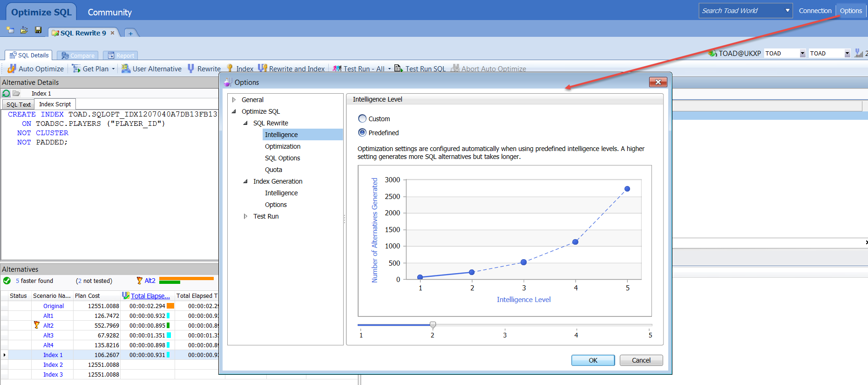Switch to the Compare tab
This screenshot has width=868, height=385.
(78, 55)
